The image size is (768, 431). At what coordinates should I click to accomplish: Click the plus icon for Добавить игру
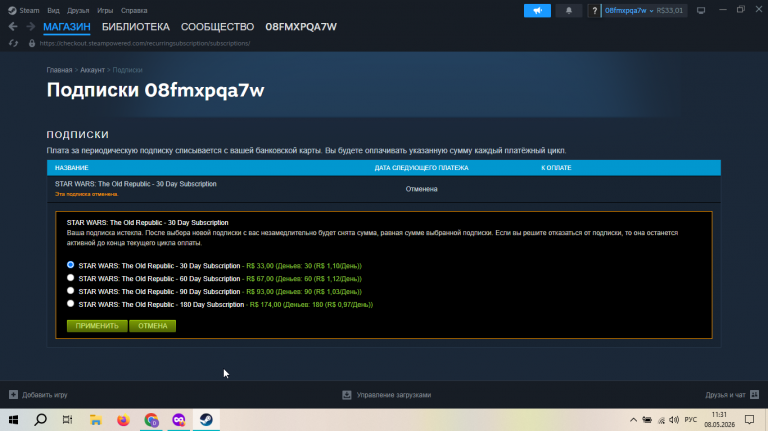[x=13, y=394]
